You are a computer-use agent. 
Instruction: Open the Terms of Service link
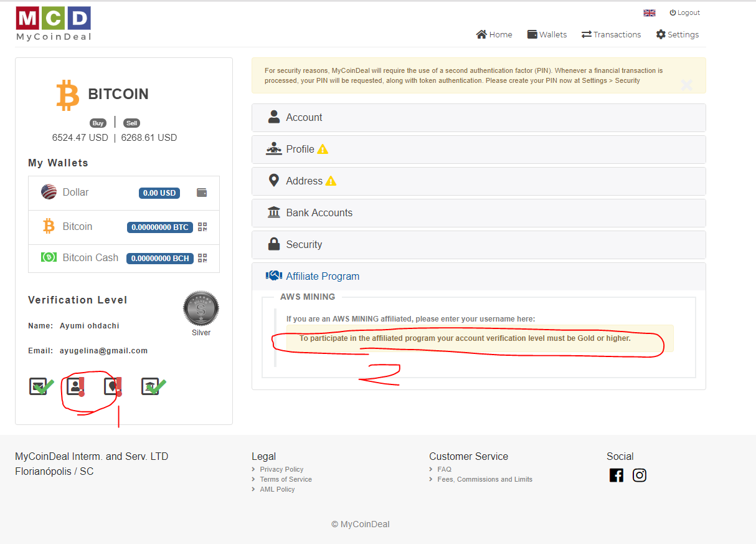click(x=286, y=479)
